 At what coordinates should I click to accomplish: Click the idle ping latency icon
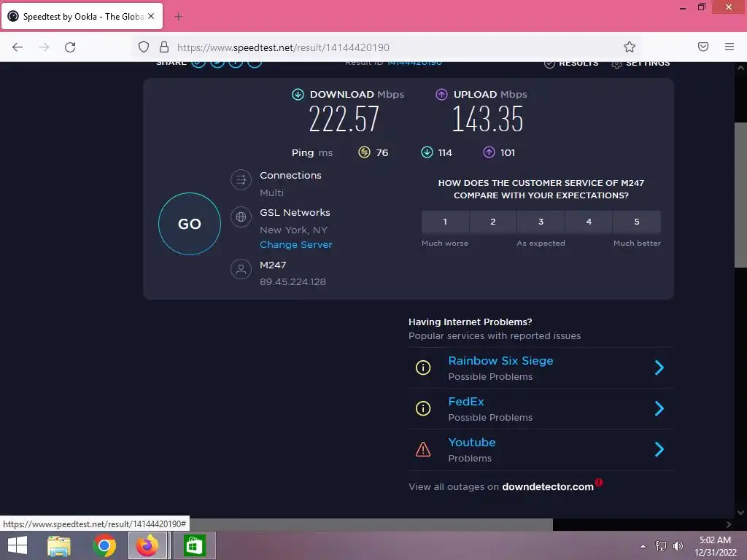364,152
